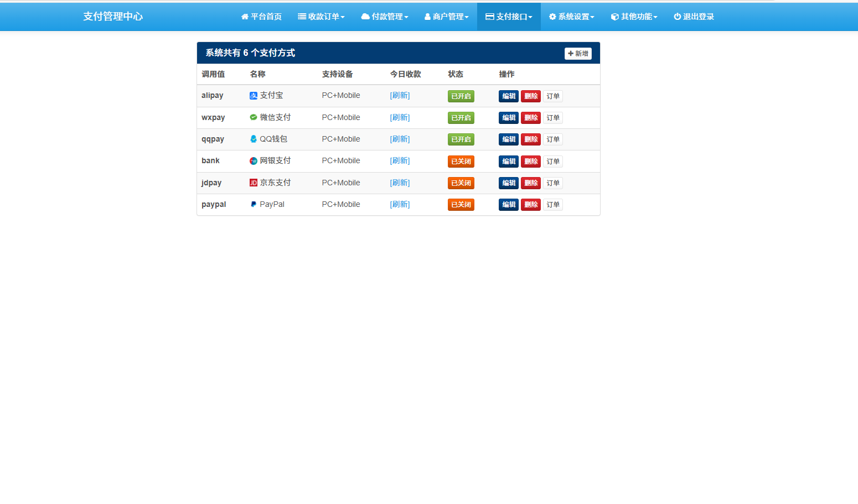
Task: Delete the qqpay payment method
Action: pos(531,139)
